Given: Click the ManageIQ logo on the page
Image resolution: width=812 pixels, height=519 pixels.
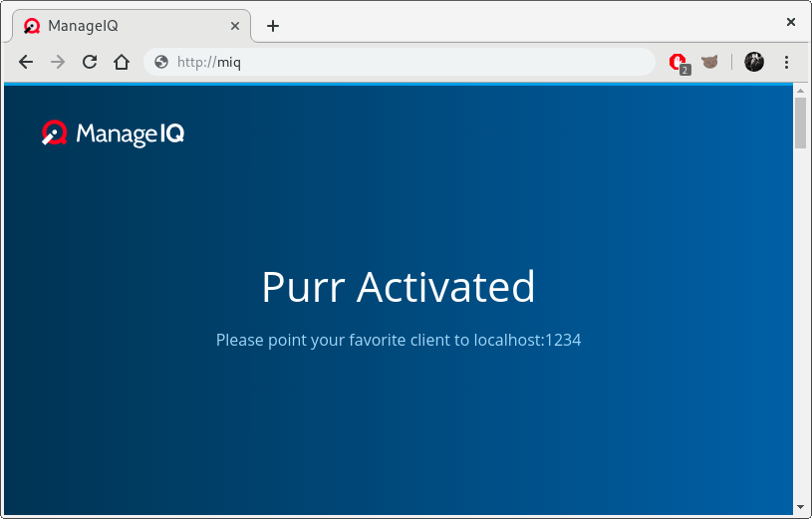Looking at the screenshot, I should pyautogui.click(x=113, y=133).
